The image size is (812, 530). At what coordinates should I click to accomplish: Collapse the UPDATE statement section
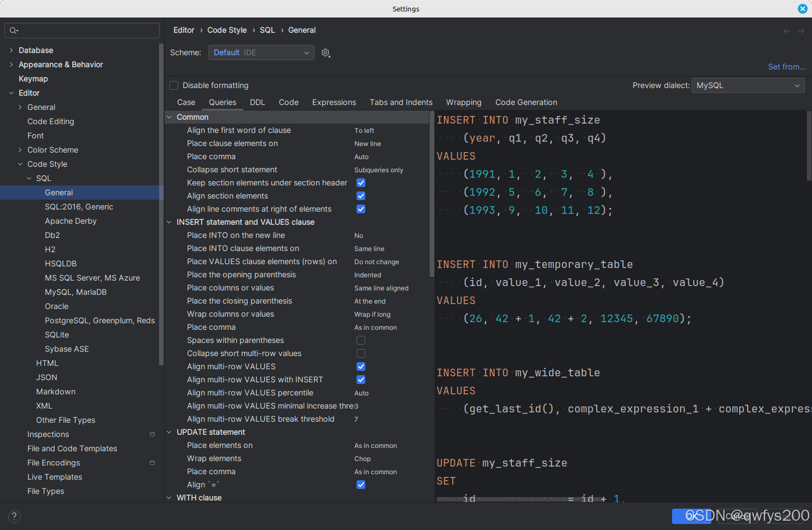pos(170,432)
